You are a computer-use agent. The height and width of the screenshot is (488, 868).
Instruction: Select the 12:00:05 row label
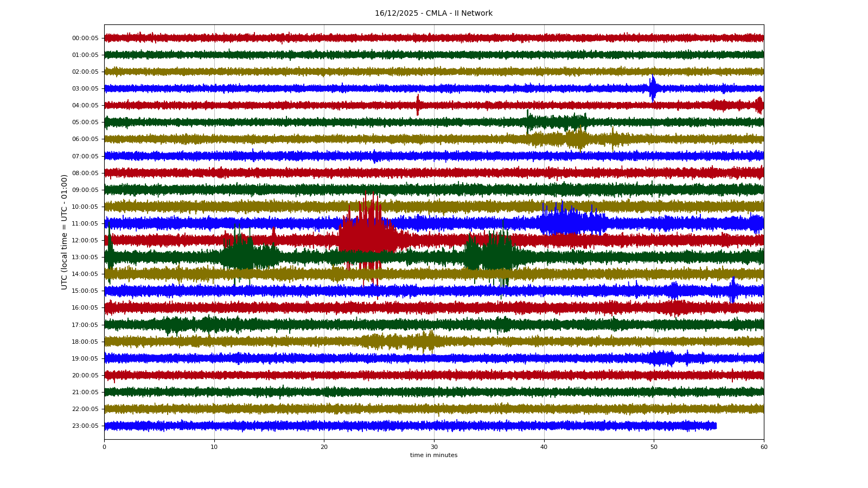[85, 241]
